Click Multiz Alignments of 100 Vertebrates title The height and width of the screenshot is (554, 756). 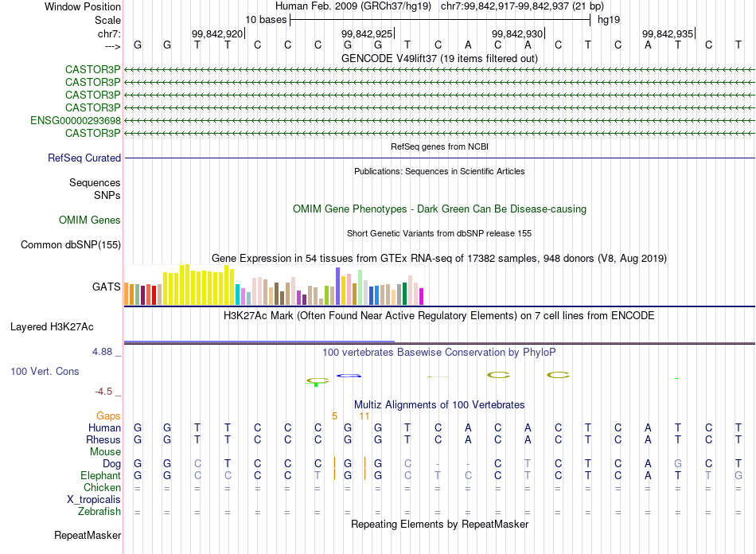pyautogui.click(x=439, y=405)
